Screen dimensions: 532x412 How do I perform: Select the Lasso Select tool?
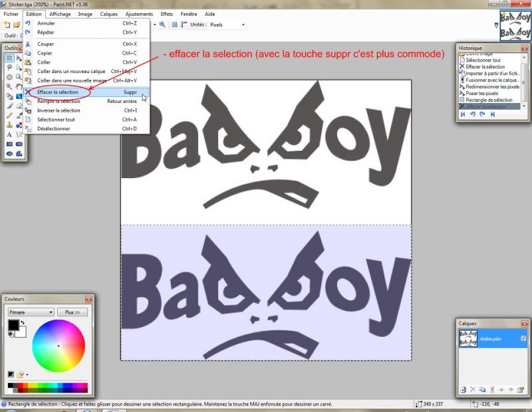click(x=9, y=68)
